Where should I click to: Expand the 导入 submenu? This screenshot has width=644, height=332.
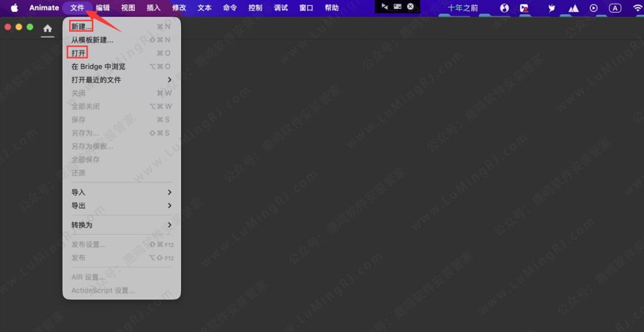pos(119,192)
